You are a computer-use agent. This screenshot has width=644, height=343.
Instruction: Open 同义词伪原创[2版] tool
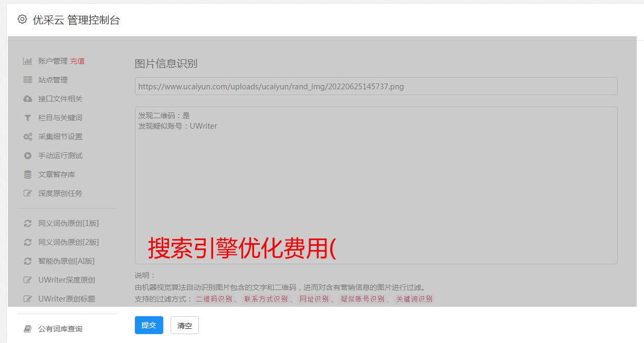click(69, 242)
